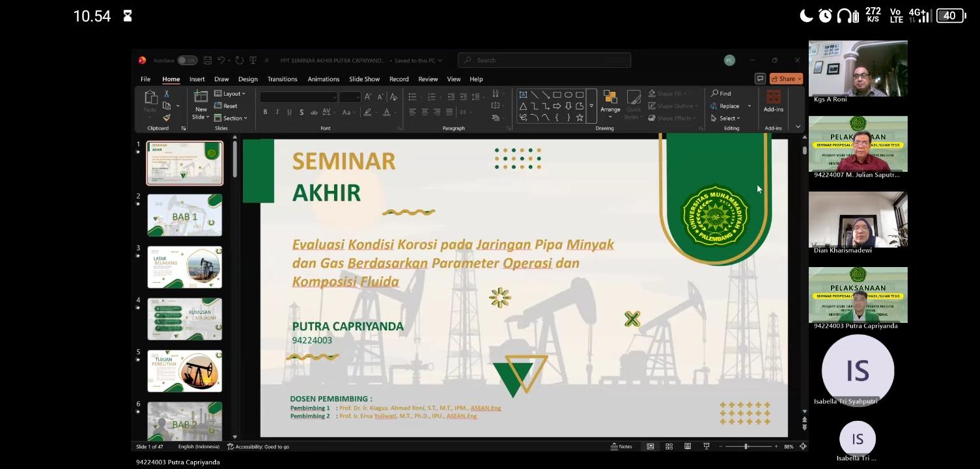Click the Format Painter brush icon

[x=167, y=118]
